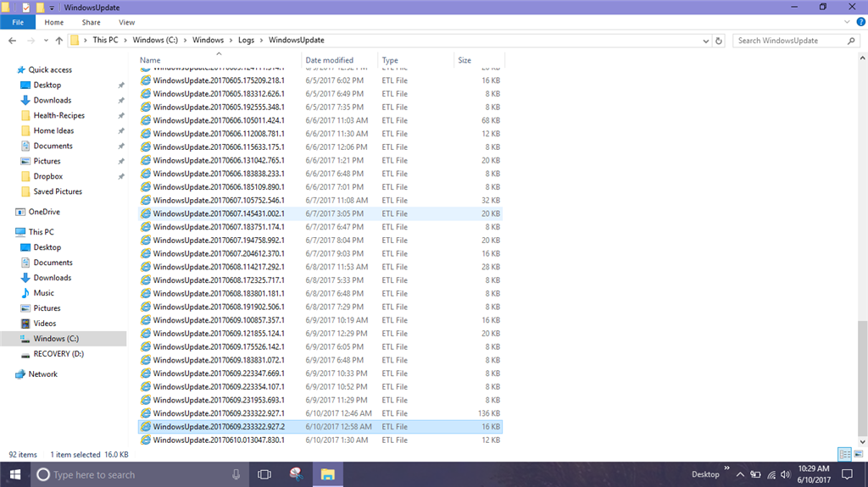Open Home Ideas folder in Quick access

[53, 130]
